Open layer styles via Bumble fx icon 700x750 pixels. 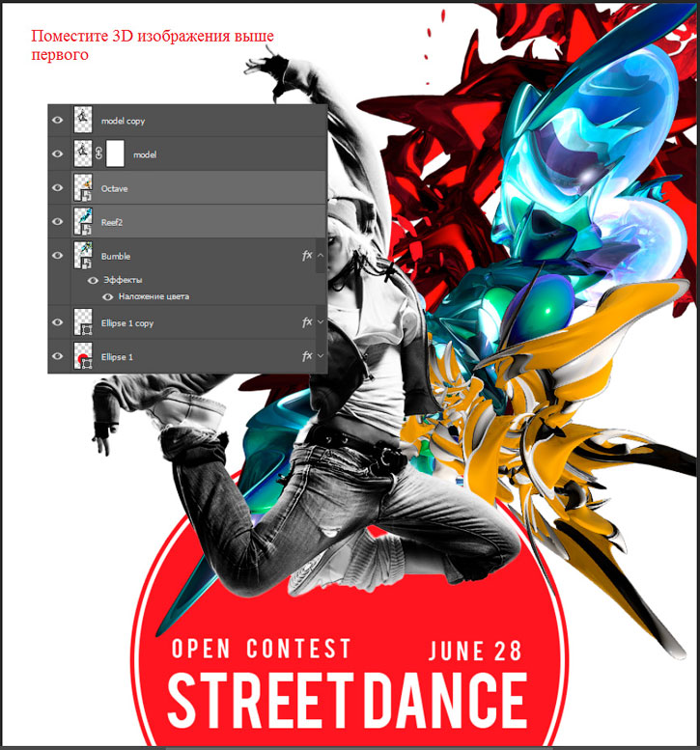(x=307, y=256)
